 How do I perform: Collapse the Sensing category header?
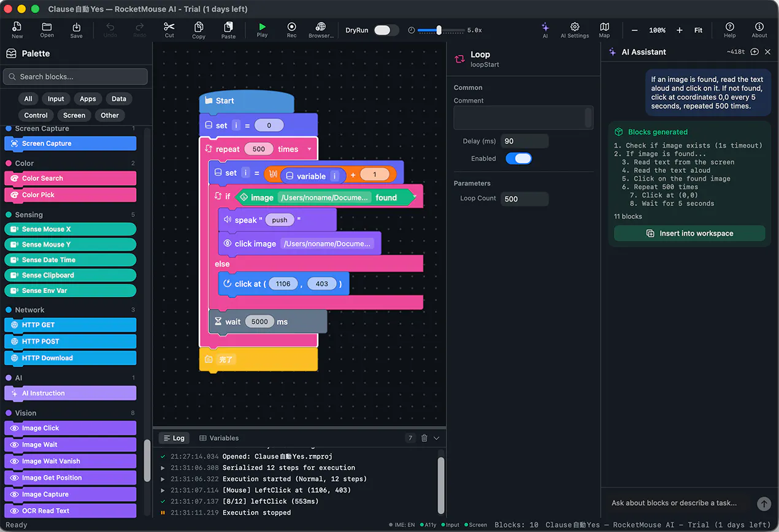click(71, 215)
